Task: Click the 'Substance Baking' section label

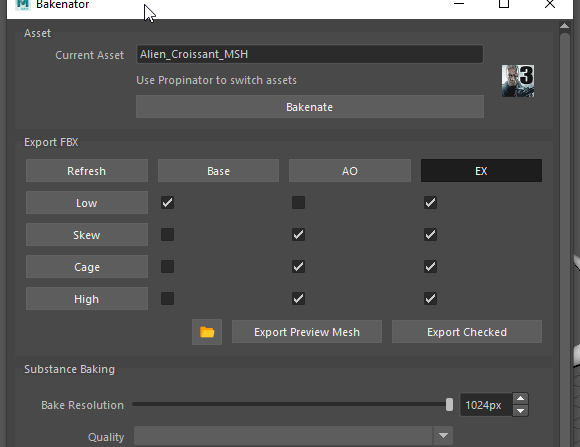Action: [x=70, y=369]
